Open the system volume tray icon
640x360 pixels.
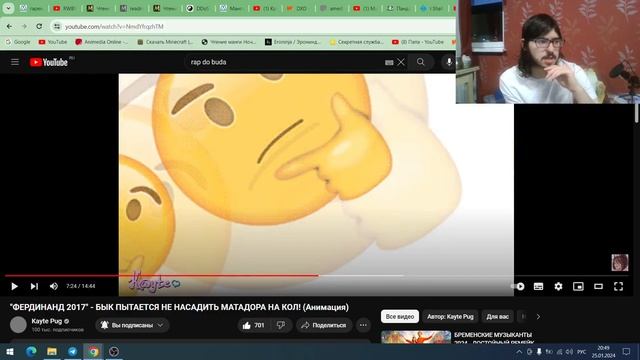pos(569,351)
